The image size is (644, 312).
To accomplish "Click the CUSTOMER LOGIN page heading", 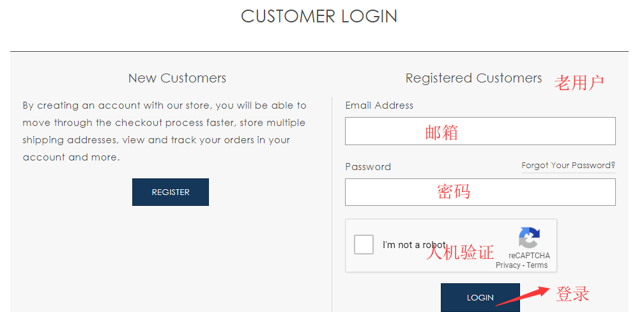I will point(319,16).
